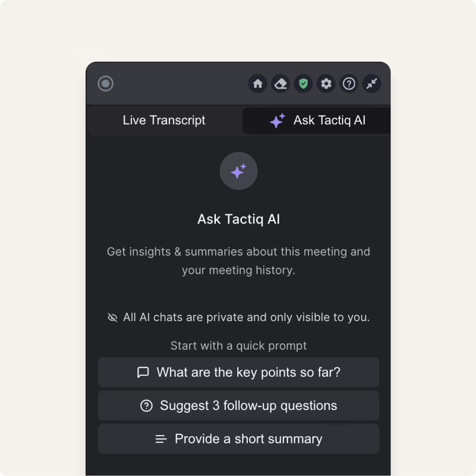Open the green privacy shield status
Screen dimensions: 476x476
point(303,84)
